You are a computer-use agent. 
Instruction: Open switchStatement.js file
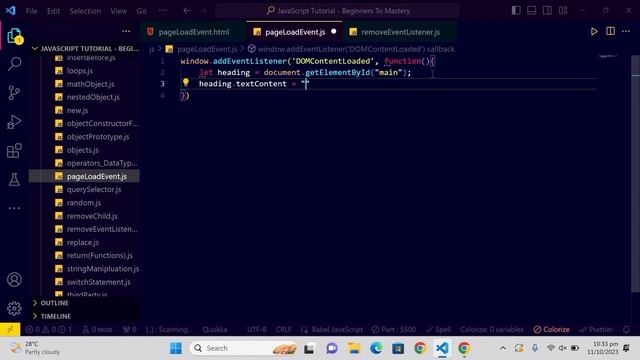(x=99, y=282)
